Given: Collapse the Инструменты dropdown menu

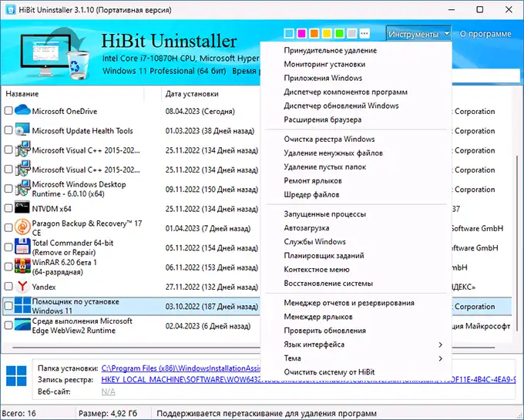Looking at the screenshot, I should click(418, 34).
